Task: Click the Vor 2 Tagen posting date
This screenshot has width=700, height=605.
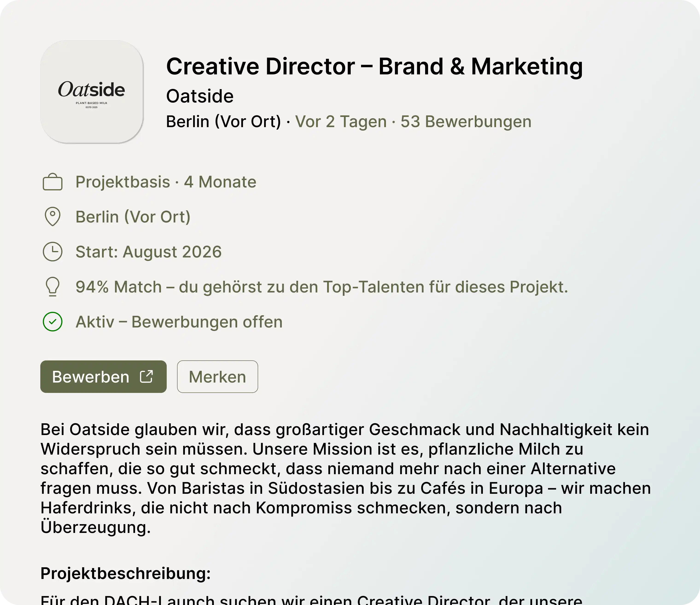Action: pos(341,122)
